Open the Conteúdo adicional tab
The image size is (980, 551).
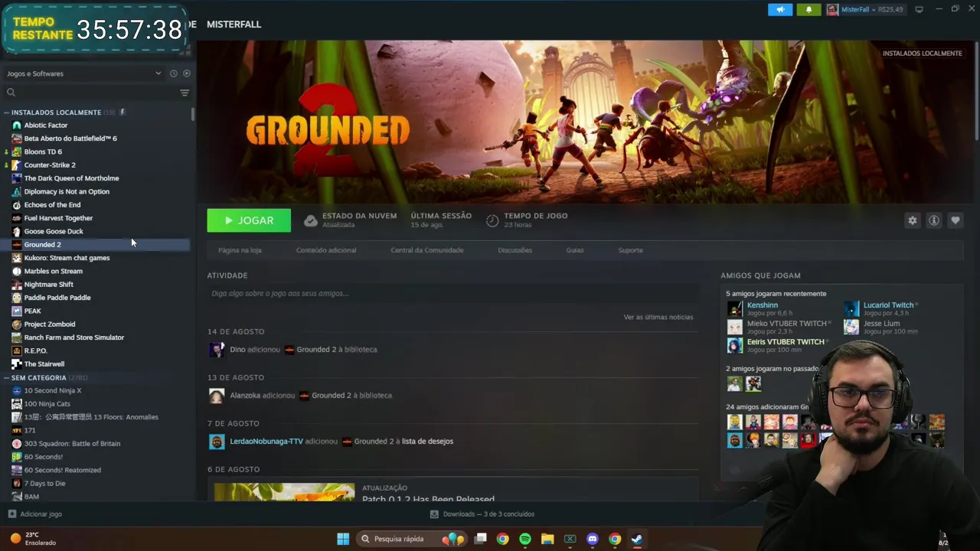326,250
